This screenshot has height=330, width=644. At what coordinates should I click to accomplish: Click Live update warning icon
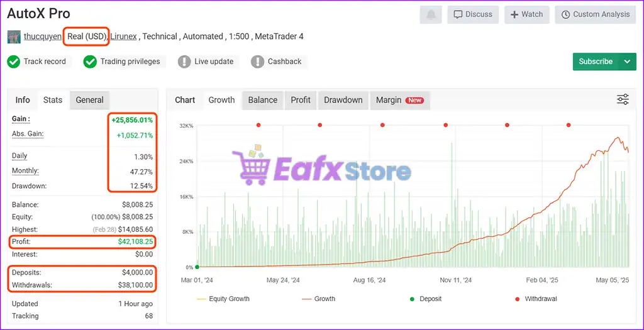tap(184, 62)
